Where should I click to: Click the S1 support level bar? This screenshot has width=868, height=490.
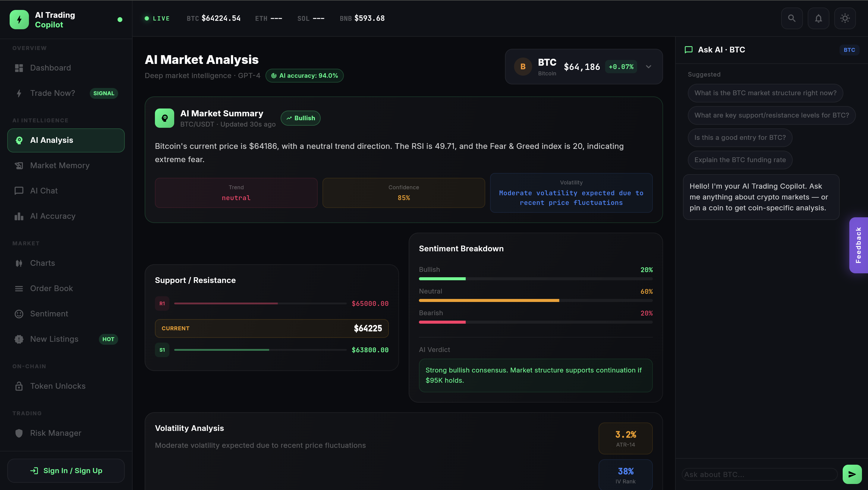coord(260,350)
